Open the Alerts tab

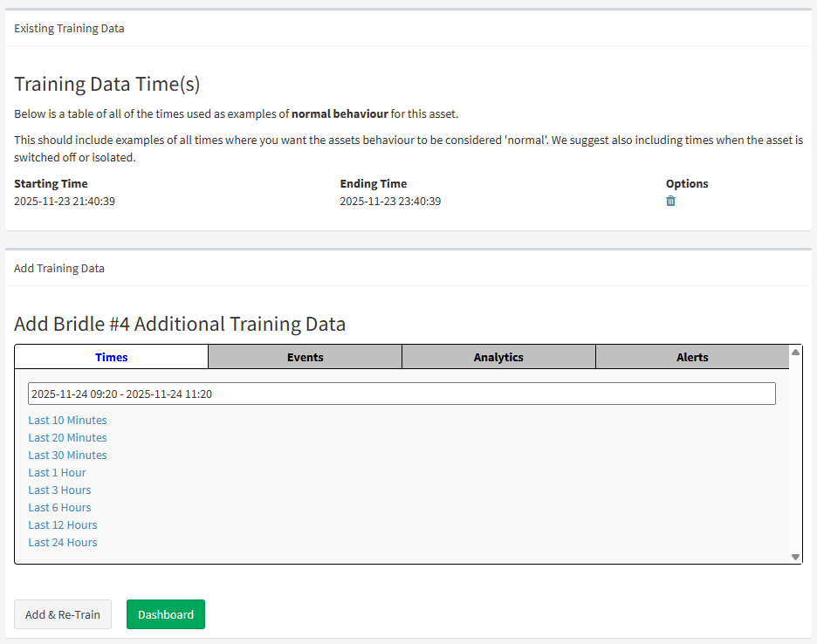(692, 357)
